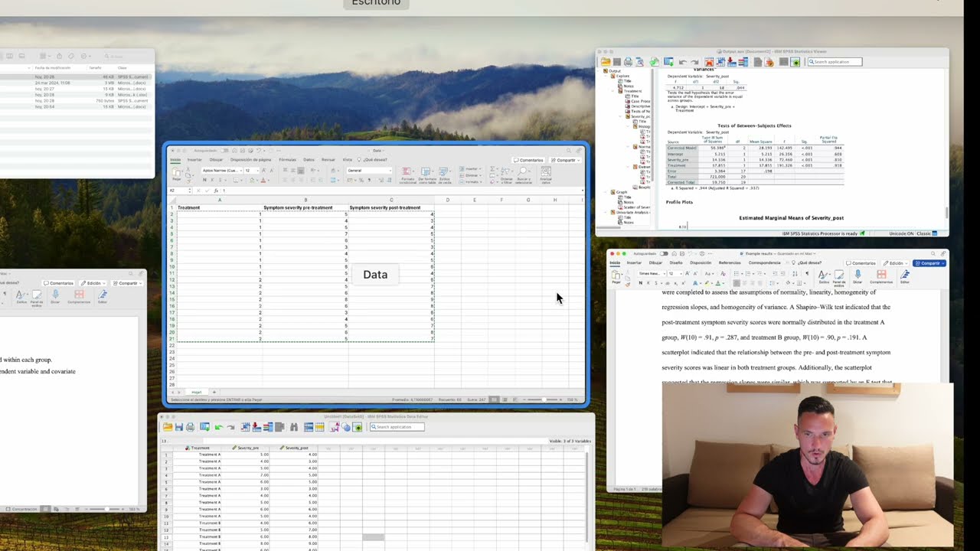Image resolution: width=980 pixels, height=551 pixels.
Task: Click the A2 name box in Excel
Action: click(x=178, y=191)
